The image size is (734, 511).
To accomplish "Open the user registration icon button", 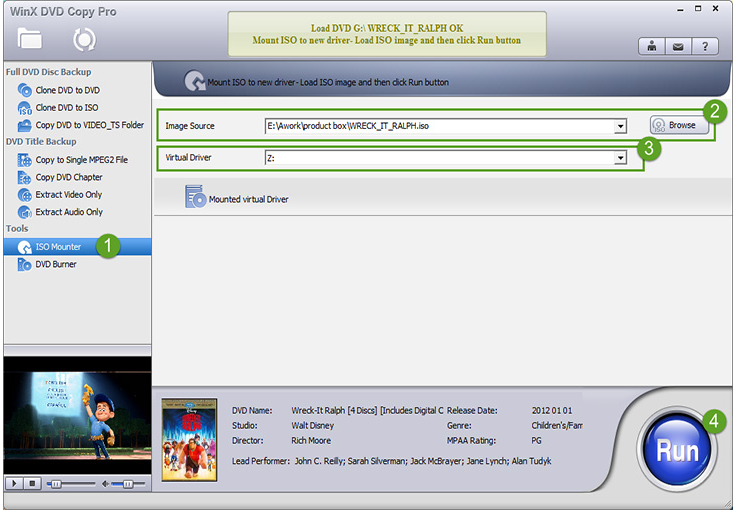I will coord(652,46).
